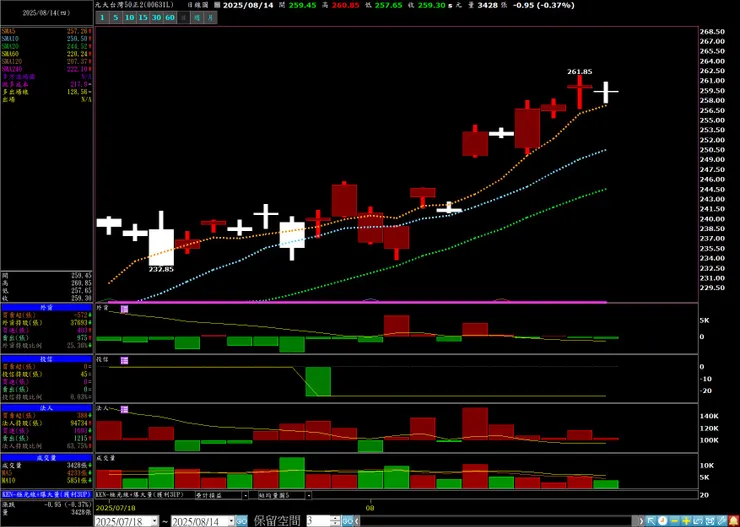
Task: Select the arrow cursor tool
Action: tap(651, 521)
